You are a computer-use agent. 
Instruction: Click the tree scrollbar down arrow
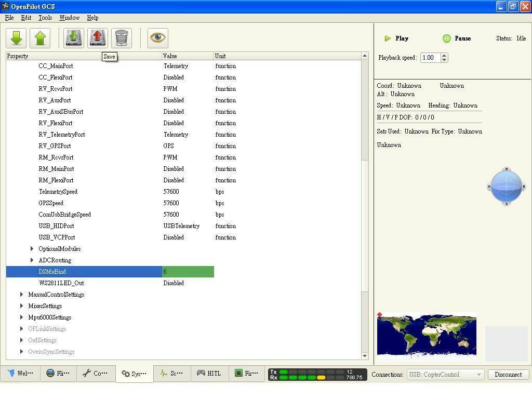click(365, 356)
